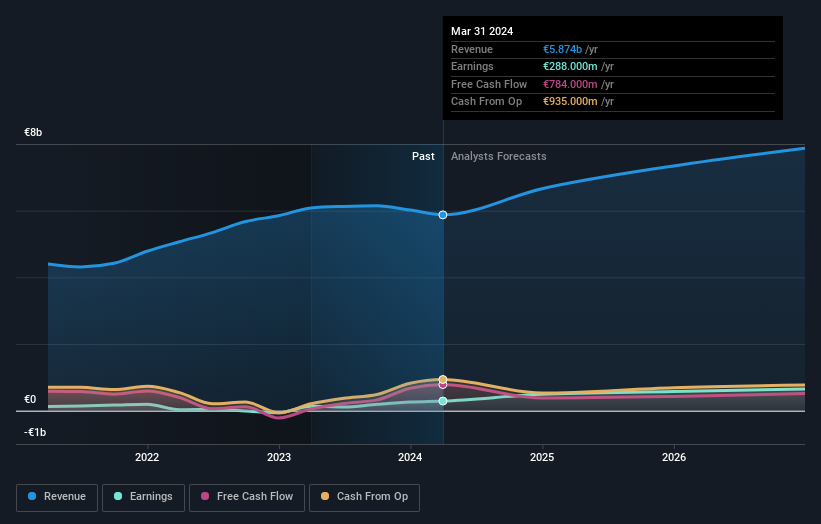Click the €784.000m free cash flow value
Viewport: 821px width, 524px height.
coord(570,84)
